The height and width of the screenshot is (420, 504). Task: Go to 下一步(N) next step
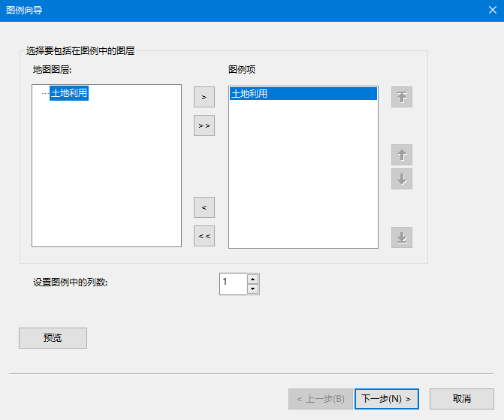[x=386, y=399]
